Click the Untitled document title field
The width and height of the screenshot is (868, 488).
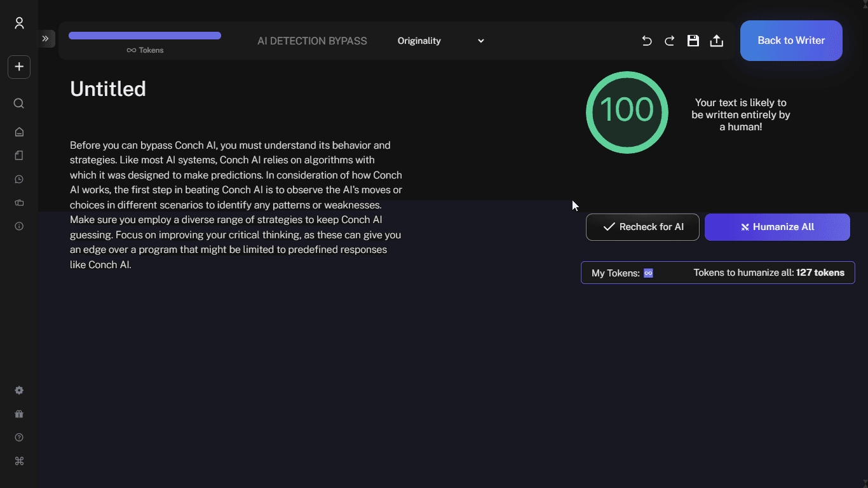click(108, 89)
